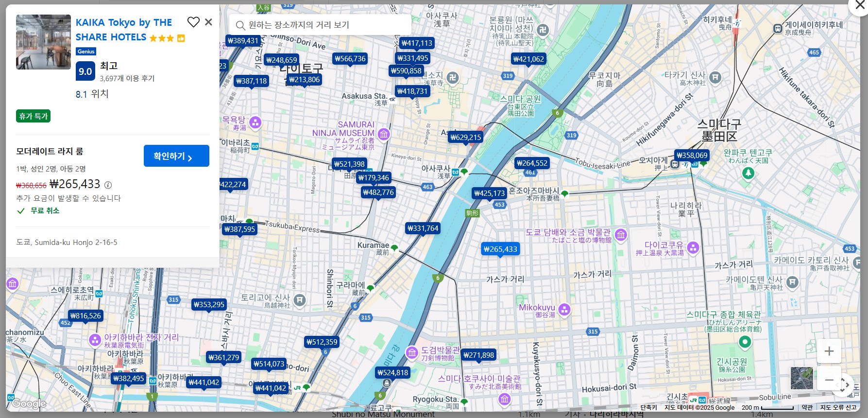Click the 확인하기 button
868x418 pixels.
176,156
